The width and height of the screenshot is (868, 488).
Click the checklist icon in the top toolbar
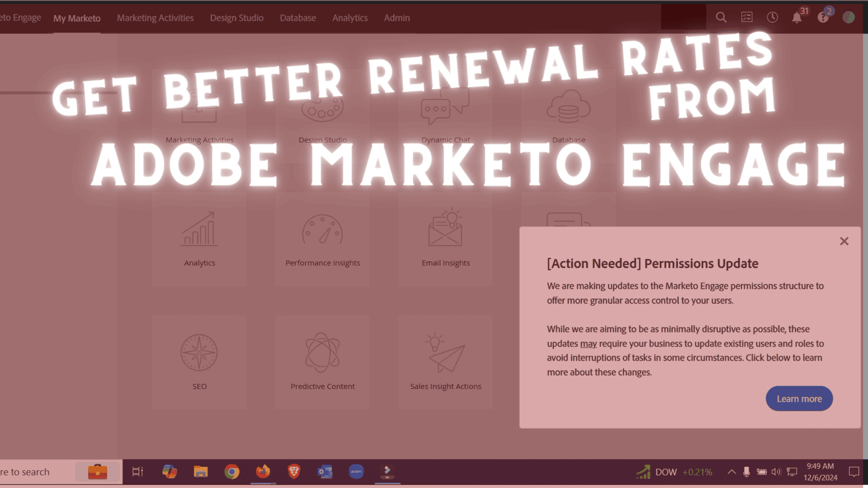click(x=746, y=17)
